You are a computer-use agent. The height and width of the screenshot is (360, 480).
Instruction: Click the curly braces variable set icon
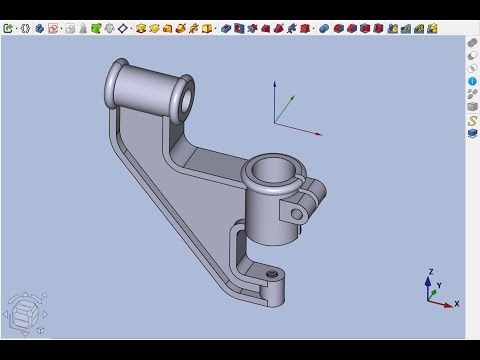coord(25,29)
